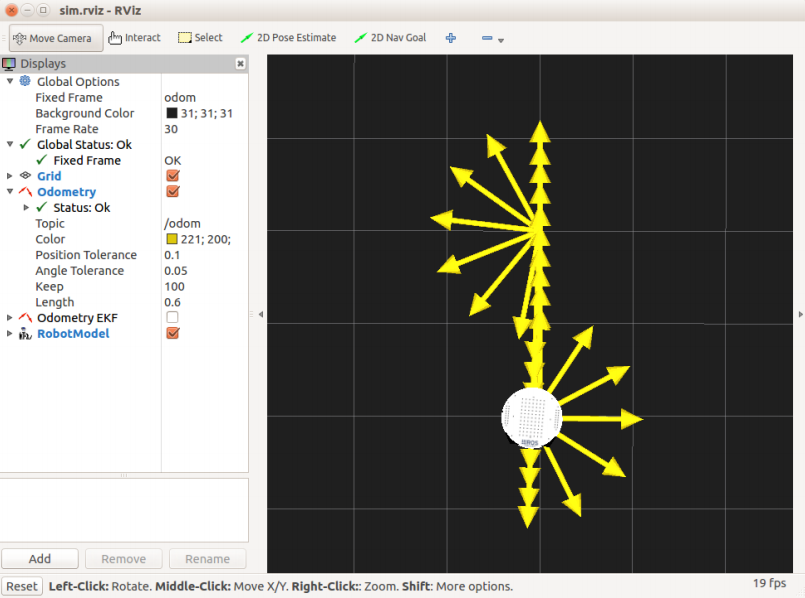The image size is (805, 598).
Task: Click the Odometry display icon
Action: click(25, 191)
